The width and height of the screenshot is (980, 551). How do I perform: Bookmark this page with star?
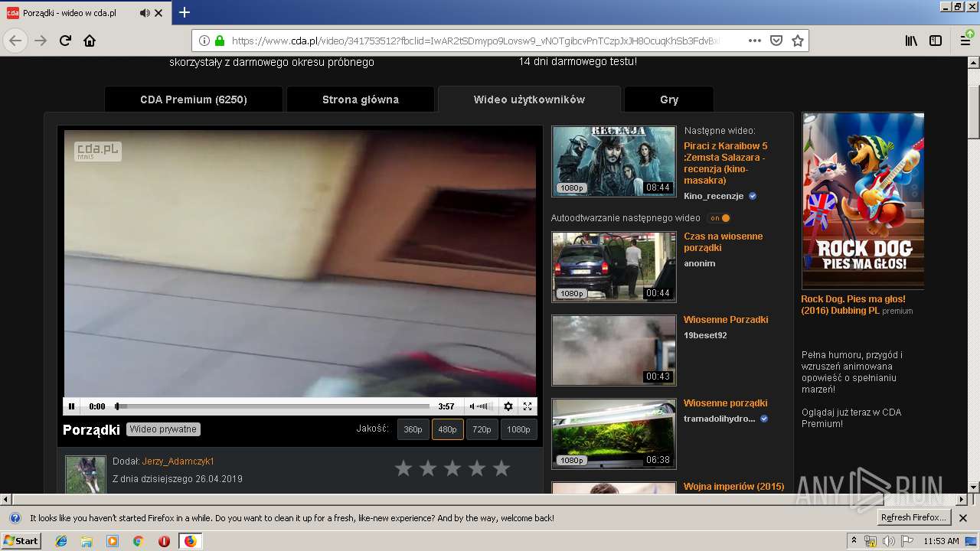(x=798, y=41)
